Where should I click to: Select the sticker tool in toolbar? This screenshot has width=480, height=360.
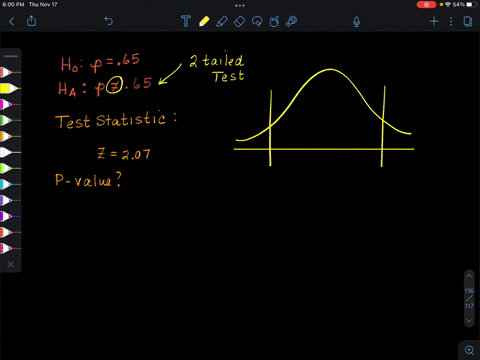pos(274,21)
